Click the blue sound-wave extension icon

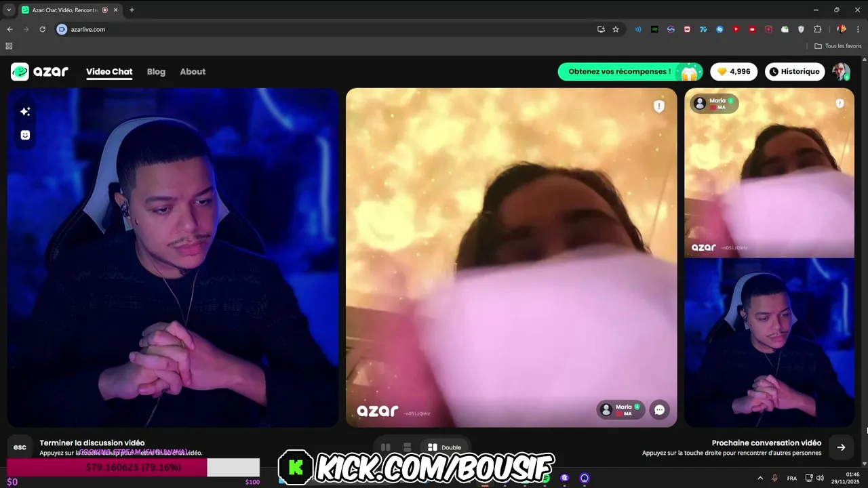pos(638,29)
